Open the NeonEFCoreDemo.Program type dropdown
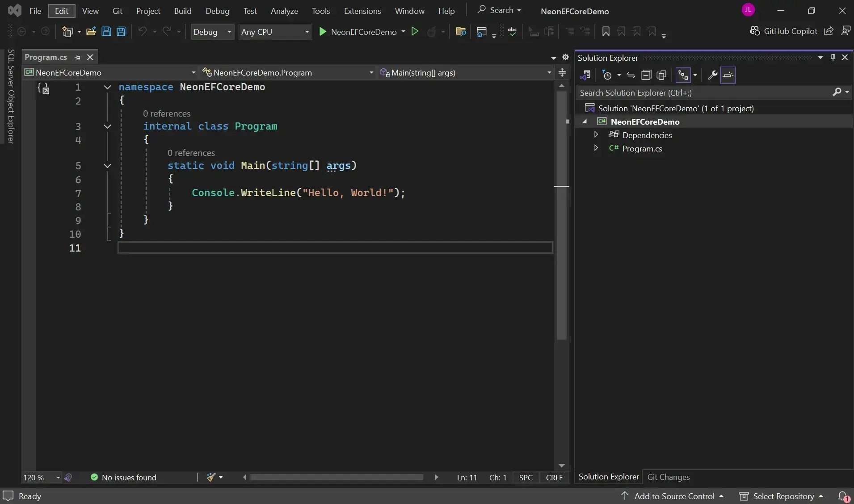This screenshot has height=504, width=854. point(288,72)
